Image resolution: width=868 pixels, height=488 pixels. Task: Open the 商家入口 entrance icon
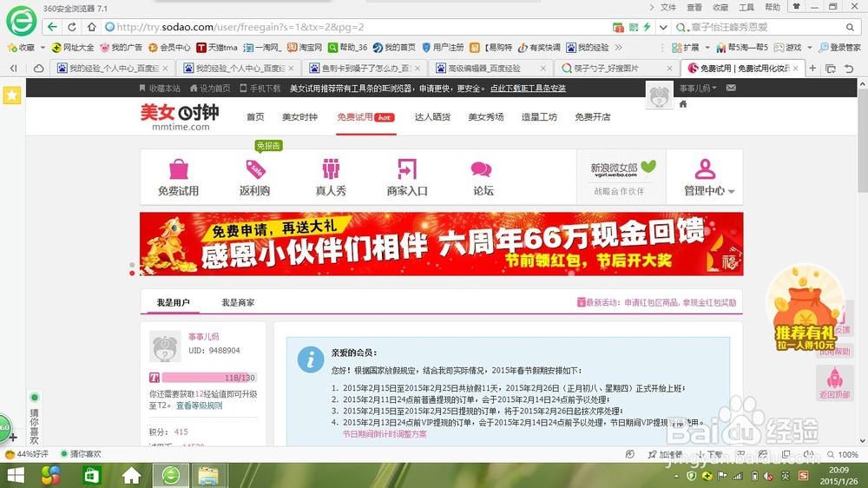click(x=407, y=169)
